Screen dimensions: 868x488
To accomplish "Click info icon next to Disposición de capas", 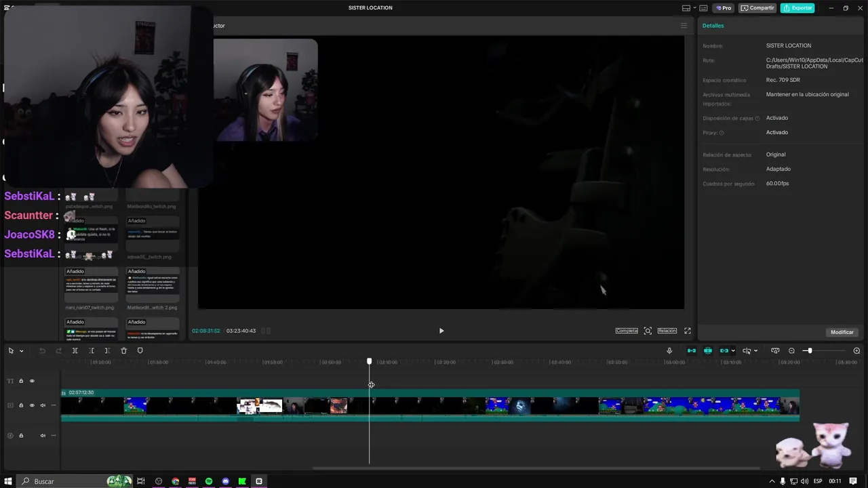I will (757, 119).
